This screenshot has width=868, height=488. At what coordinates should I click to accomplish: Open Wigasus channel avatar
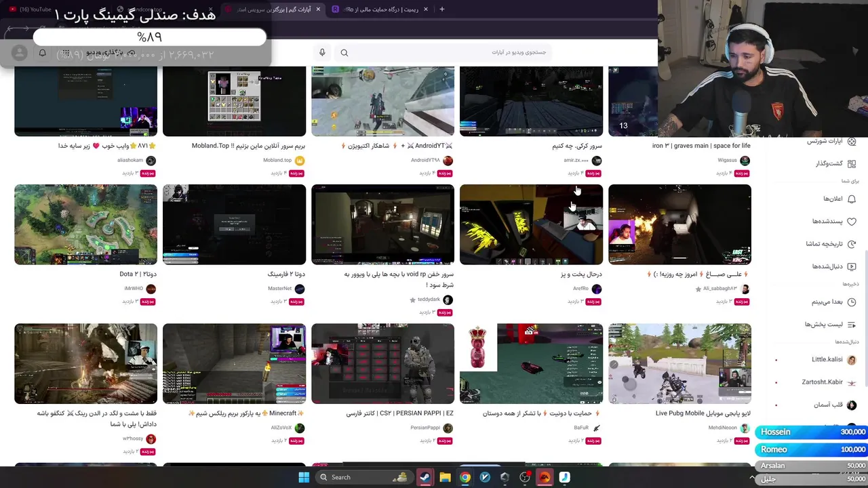tap(745, 161)
